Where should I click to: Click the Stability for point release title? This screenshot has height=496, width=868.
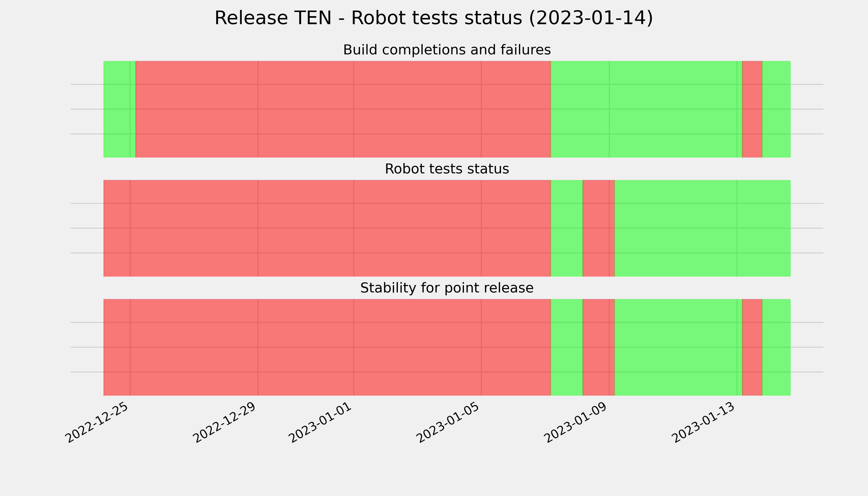(447, 288)
